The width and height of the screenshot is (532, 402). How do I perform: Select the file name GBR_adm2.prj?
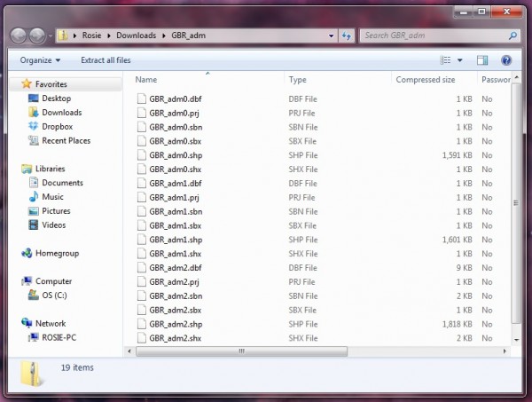click(174, 282)
